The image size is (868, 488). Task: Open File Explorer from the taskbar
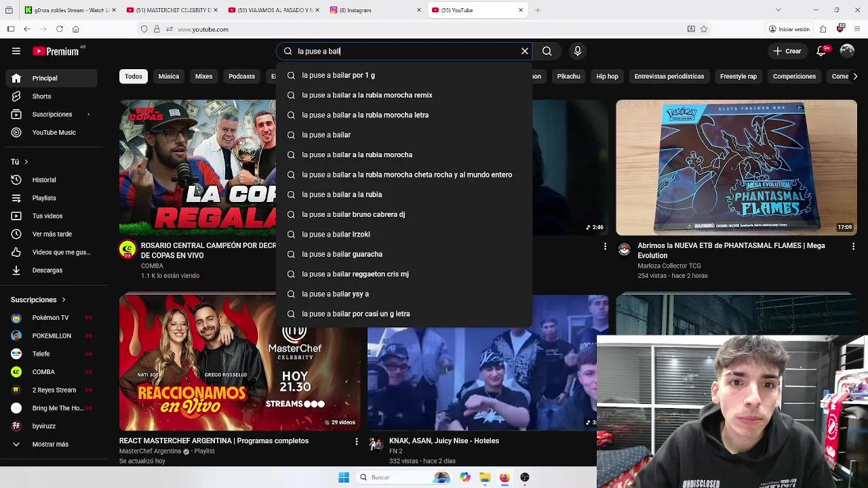click(x=485, y=477)
